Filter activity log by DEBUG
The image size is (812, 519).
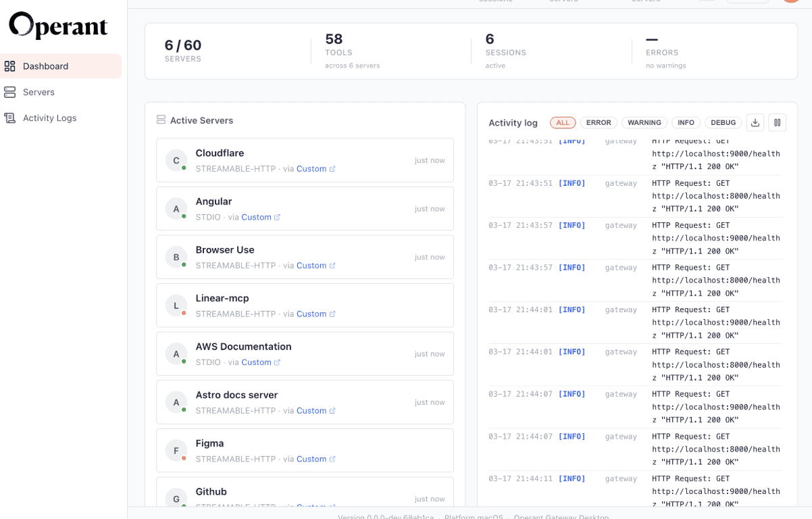pos(723,122)
